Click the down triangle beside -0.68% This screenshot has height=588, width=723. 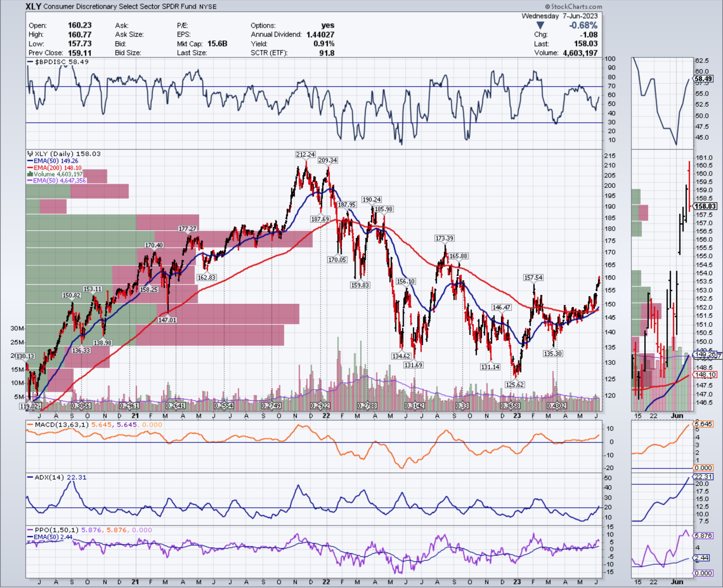(540, 25)
